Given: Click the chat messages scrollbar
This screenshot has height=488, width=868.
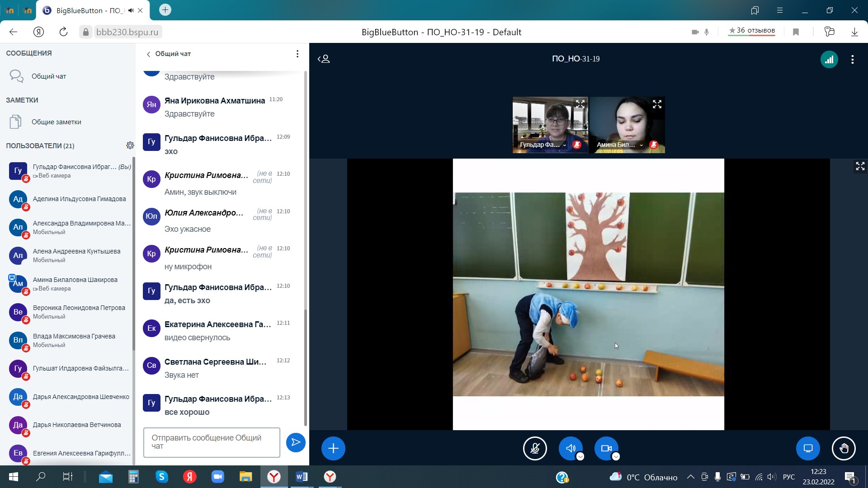Looking at the screenshot, I should tap(306, 366).
